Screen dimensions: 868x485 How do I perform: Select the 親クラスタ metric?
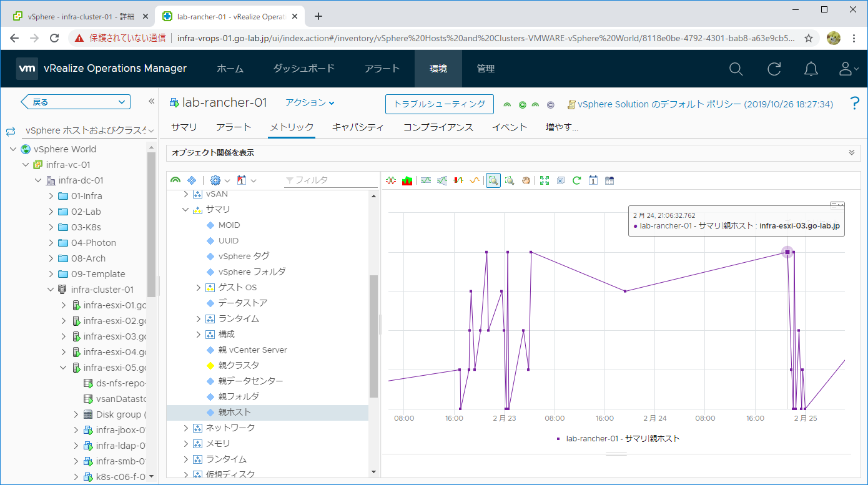click(239, 366)
